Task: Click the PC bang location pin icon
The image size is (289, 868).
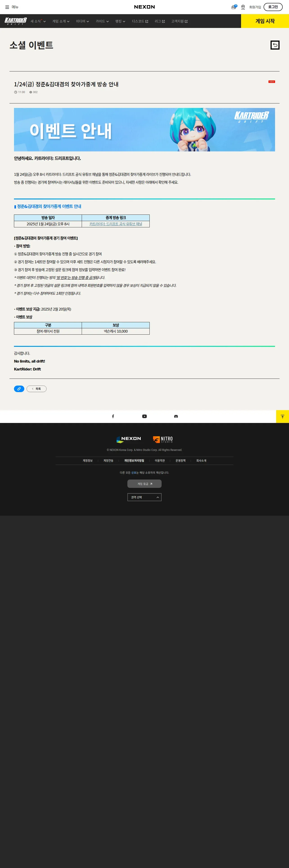Action: tap(243, 7)
